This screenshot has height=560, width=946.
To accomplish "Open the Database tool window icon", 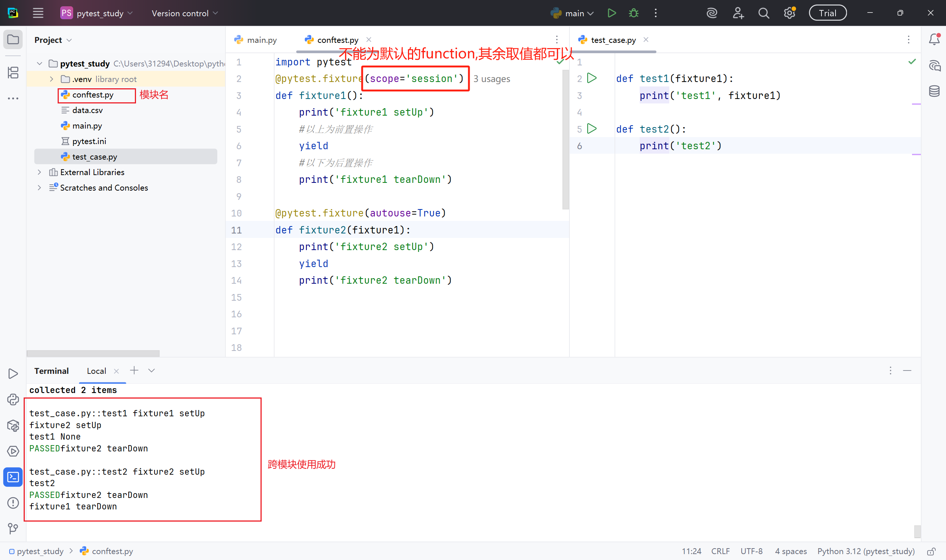I will point(934,91).
